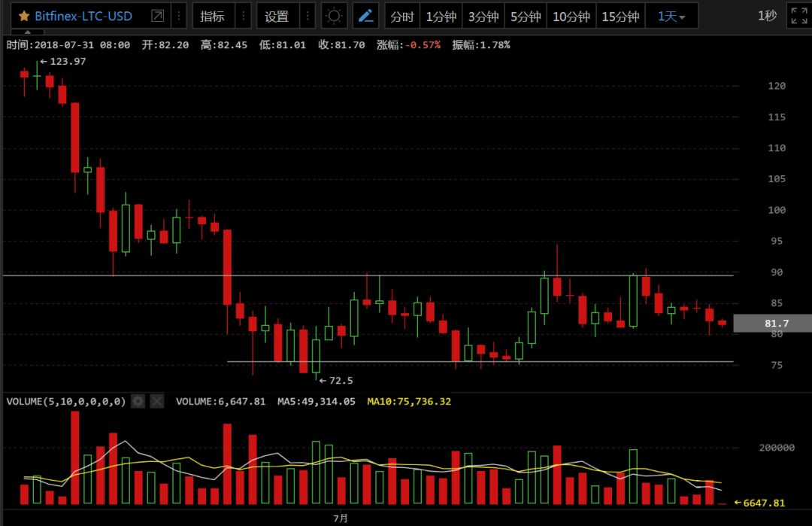Viewport: 812px width, 526px height.
Task: Open the 指标 indicators button
Action: [212, 16]
